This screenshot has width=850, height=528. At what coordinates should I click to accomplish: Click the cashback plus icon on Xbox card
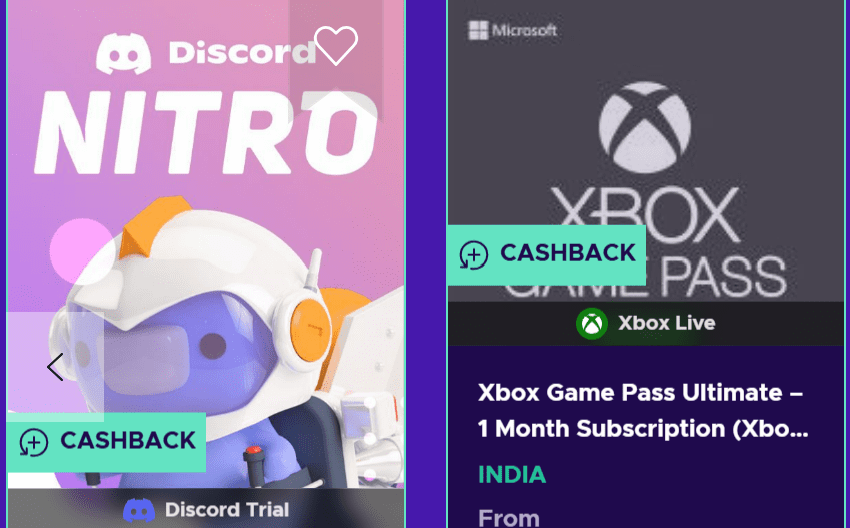[x=473, y=255]
